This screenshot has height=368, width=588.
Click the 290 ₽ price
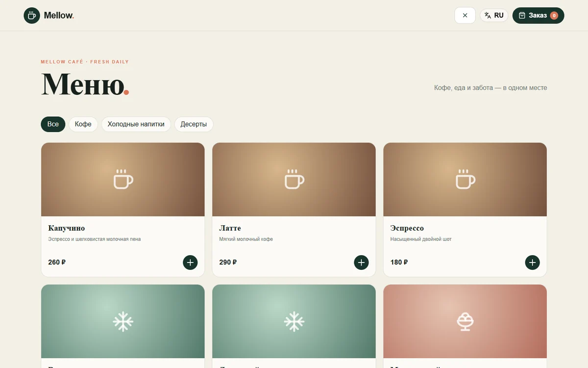pos(228,263)
